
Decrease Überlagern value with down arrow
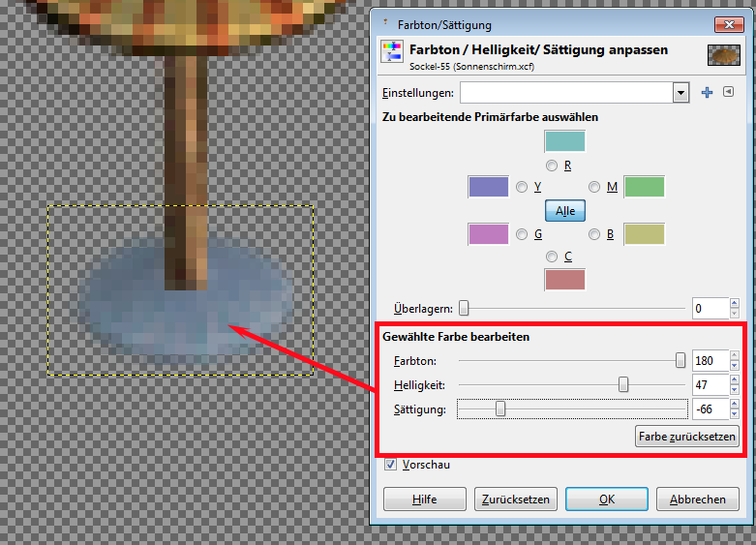[x=734, y=314]
